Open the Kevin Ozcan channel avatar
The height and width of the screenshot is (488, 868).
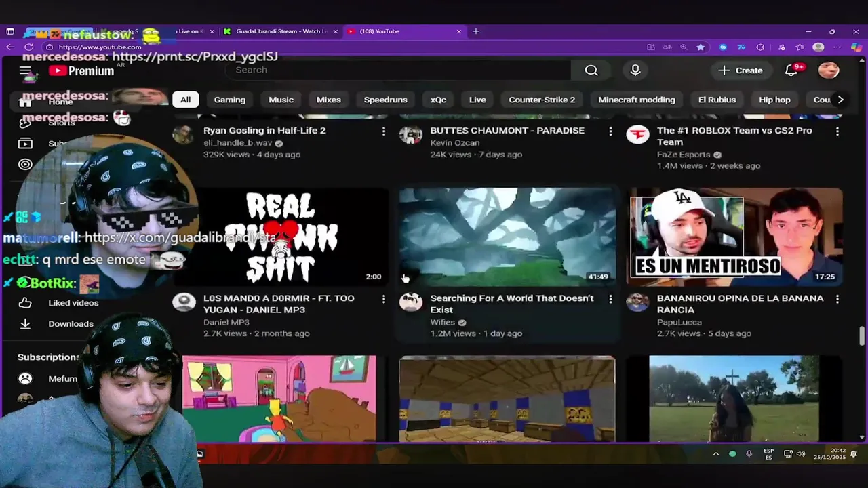click(410, 134)
